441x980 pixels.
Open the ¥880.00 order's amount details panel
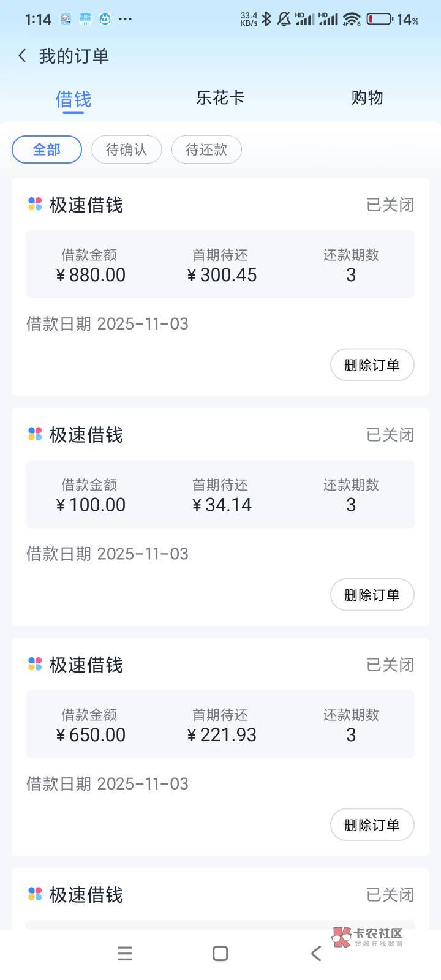pos(221,265)
